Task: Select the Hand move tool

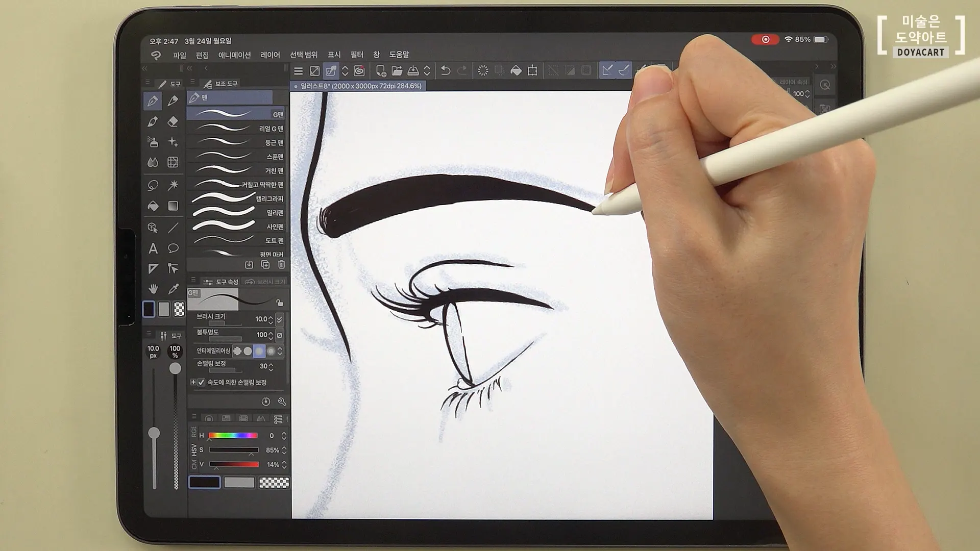Action: point(153,289)
